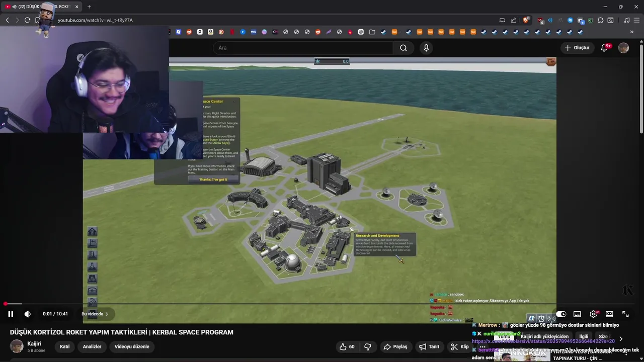
Task: Select the 'Kaijiri adlı yükleyiciden' chip
Action: 545,337
